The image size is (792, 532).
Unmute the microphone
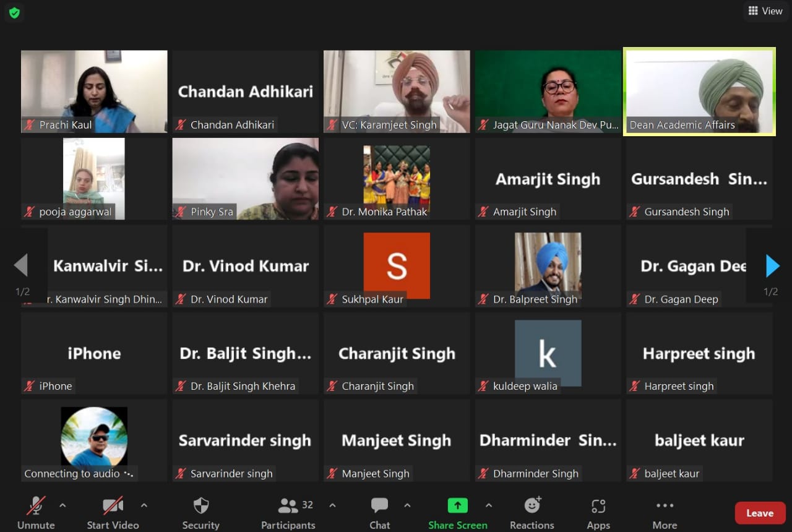point(36,513)
